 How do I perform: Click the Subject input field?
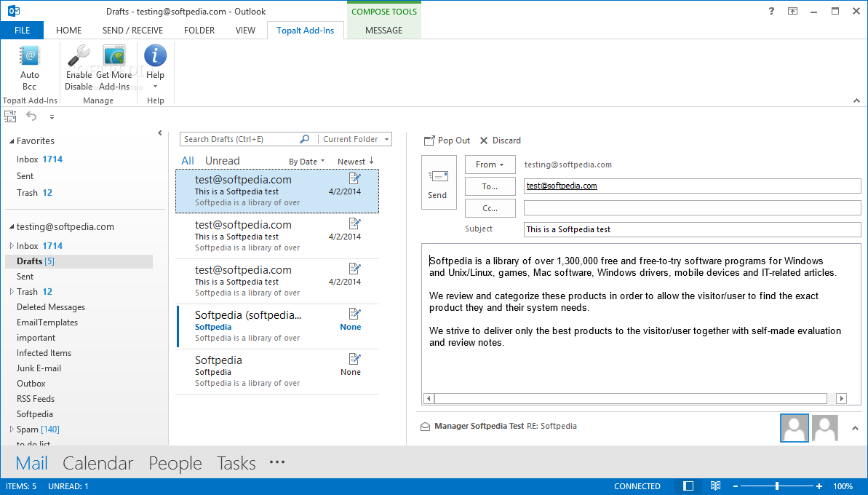(x=693, y=229)
